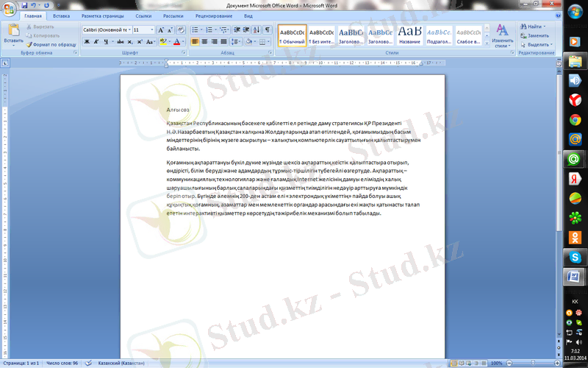Show paragraph marks with pilcrow icon
Screen dimensions: 588x368
(x=268, y=29)
